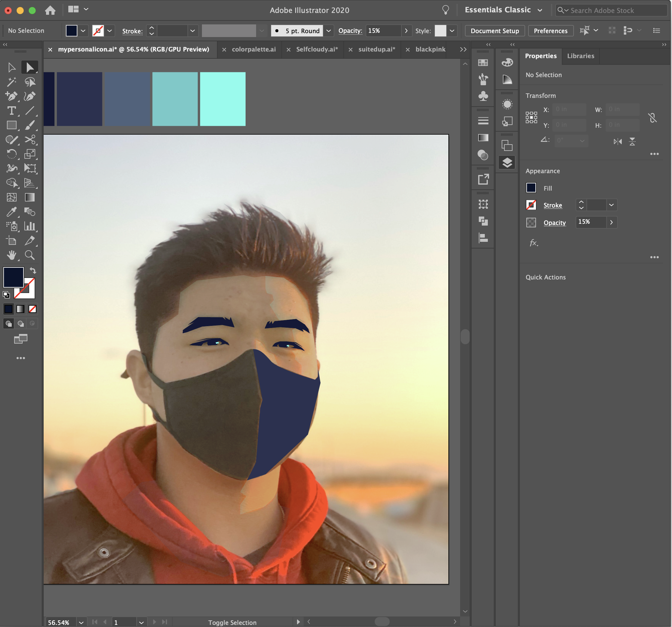The image size is (672, 627).
Task: Click the Preferences button
Action: pyautogui.click(x=550, y=31)
